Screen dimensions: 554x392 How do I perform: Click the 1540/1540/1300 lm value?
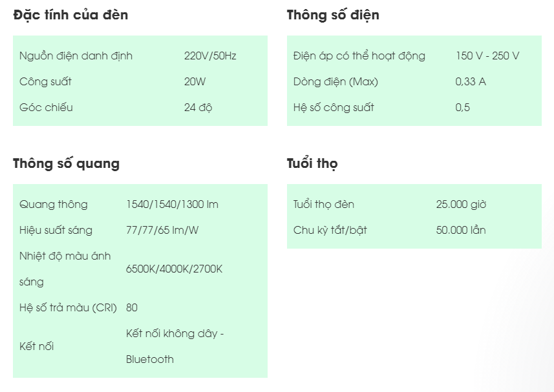172,204
